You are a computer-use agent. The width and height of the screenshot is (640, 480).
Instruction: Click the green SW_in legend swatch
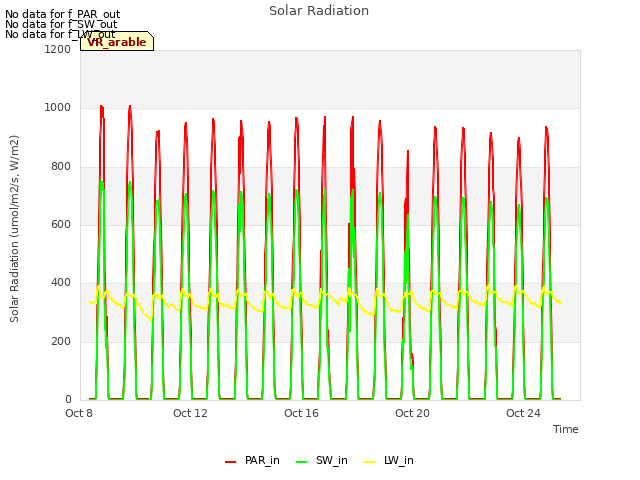pos(301,462)
